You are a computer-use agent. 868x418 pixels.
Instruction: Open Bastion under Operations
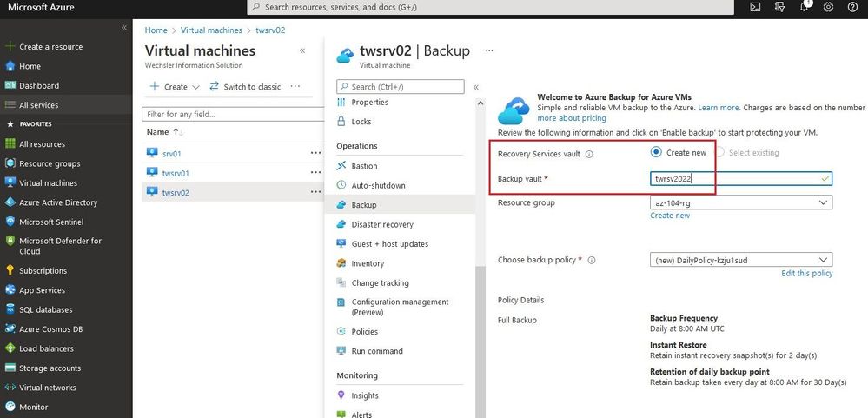click(364, 166)
